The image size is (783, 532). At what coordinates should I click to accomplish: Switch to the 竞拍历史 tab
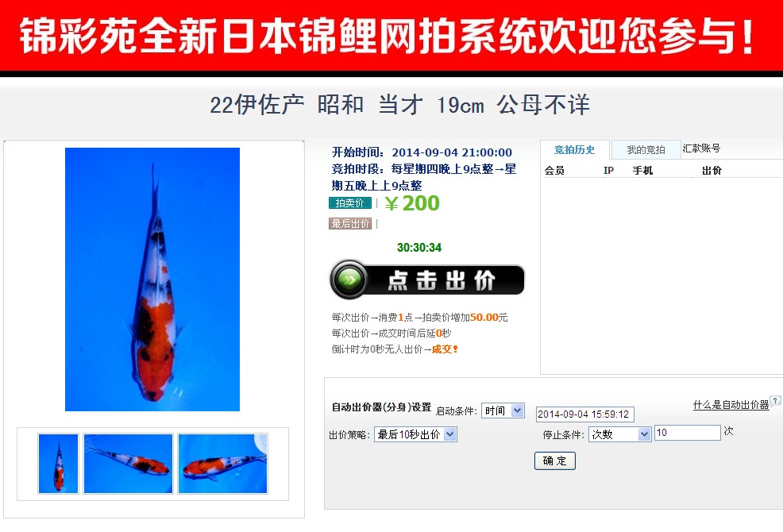[575, 150]
